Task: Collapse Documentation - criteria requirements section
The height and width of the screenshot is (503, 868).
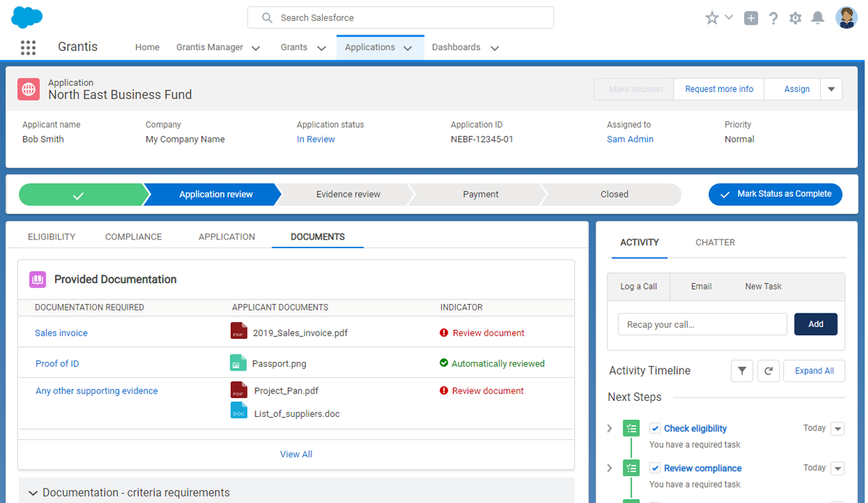Action: (x=33, y=493)
